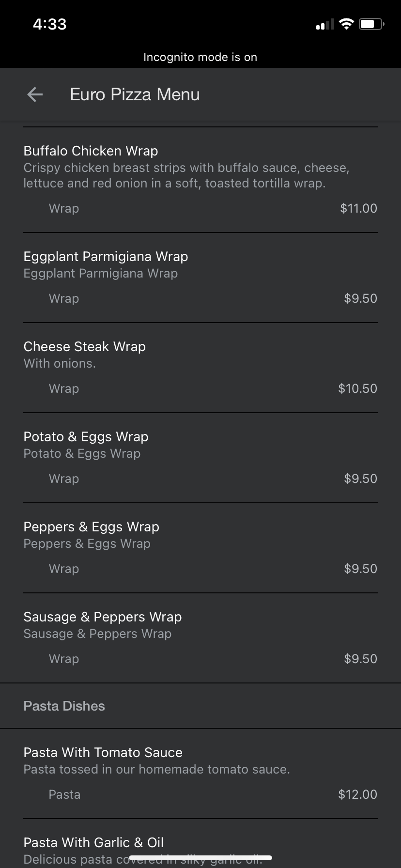Open the Pasta With Tomato Sauce item
Viewport: 401px width, 868px height.
pyautogui.click(x=103, y=753)
